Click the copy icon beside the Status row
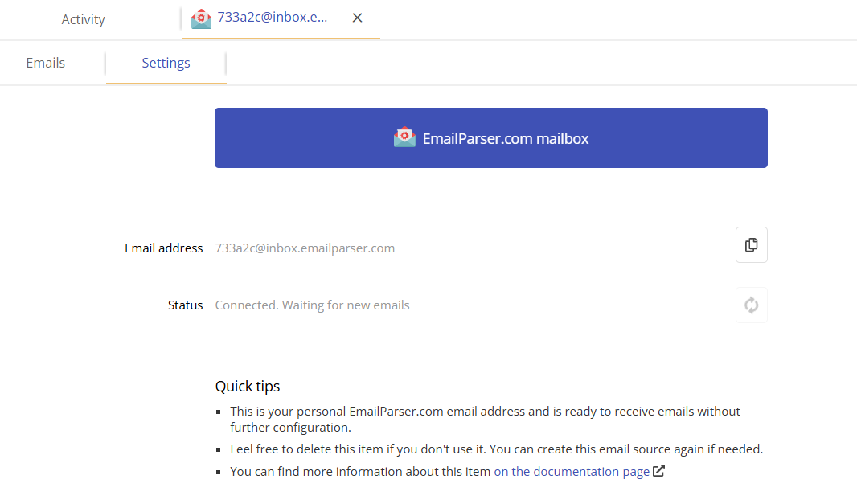This screenshot has width=857, height=504. [751, 305]
